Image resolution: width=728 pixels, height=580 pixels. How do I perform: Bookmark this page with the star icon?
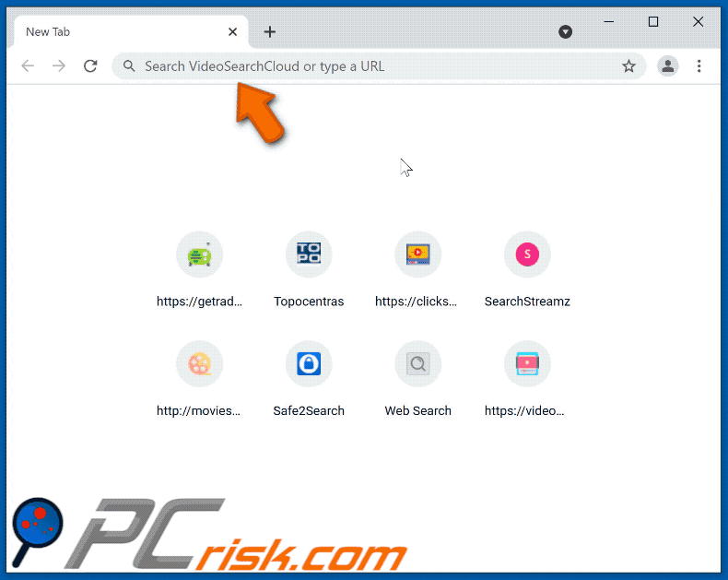(628, 66)
